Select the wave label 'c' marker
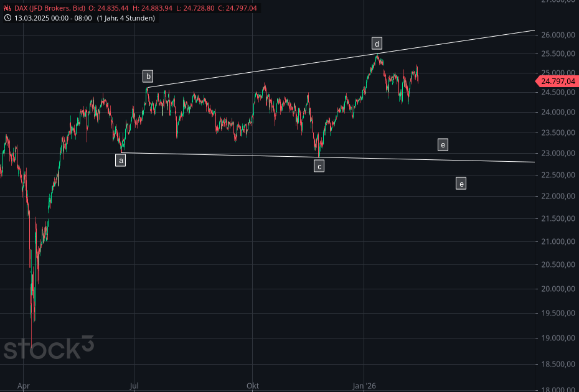The image size is (579, 392). [319, 166]
